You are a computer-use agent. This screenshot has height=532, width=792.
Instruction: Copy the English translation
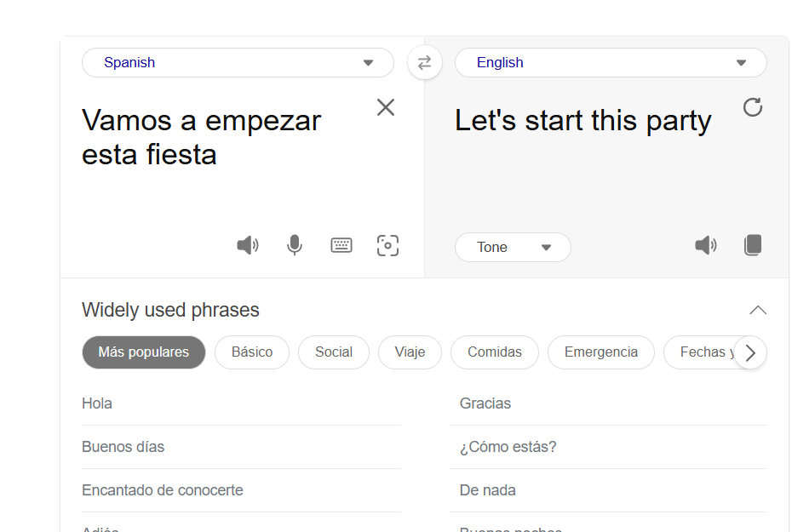(x=753, y=245)
